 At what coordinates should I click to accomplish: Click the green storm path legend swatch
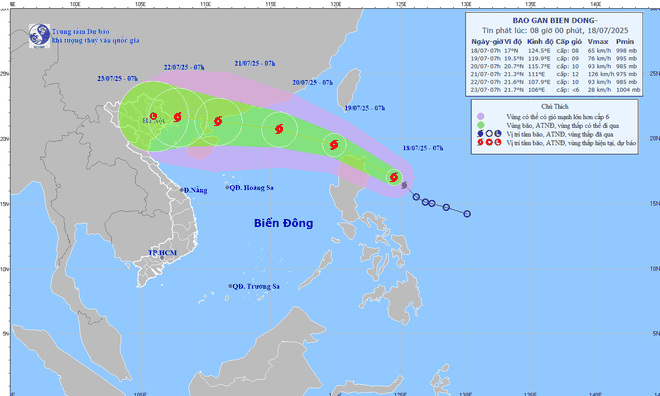pos(481,125)
